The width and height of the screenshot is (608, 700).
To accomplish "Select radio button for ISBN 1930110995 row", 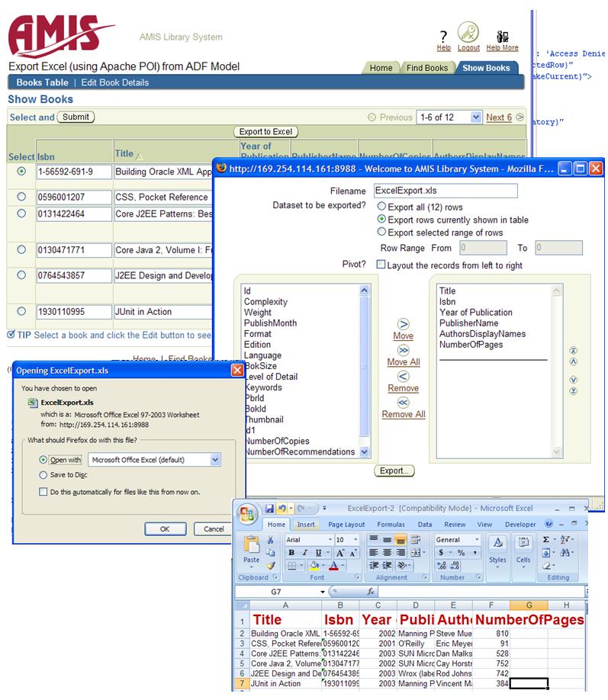I will (x=21, y=311).
